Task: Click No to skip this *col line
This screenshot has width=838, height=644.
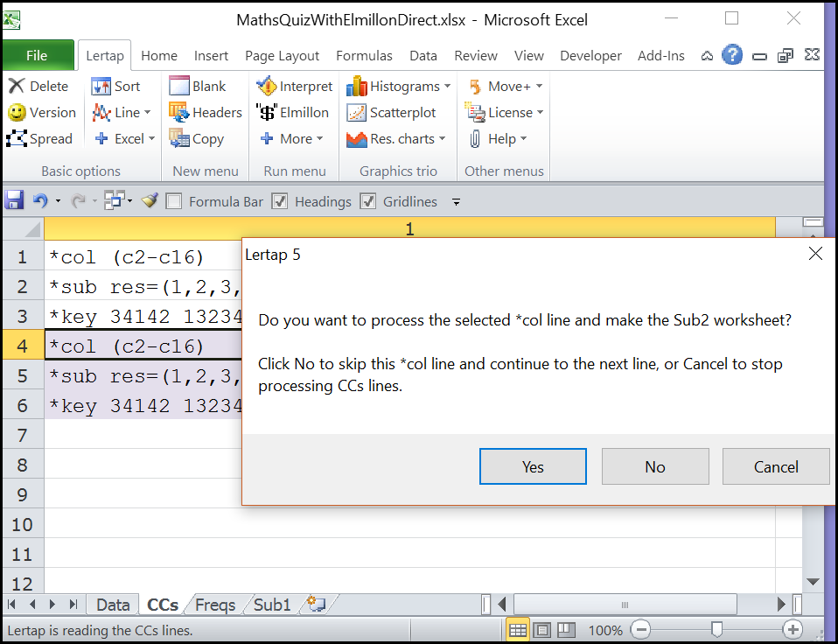Action: point(655,466)
